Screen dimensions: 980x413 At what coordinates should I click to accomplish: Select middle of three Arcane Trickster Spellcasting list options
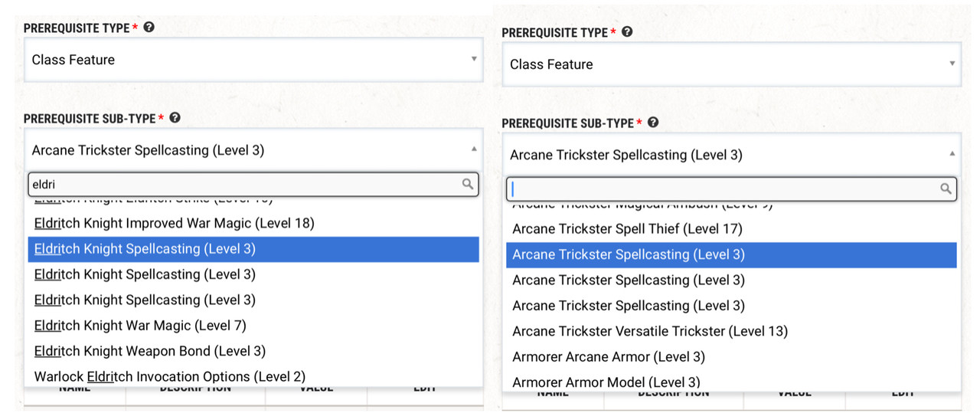[731, 280]
